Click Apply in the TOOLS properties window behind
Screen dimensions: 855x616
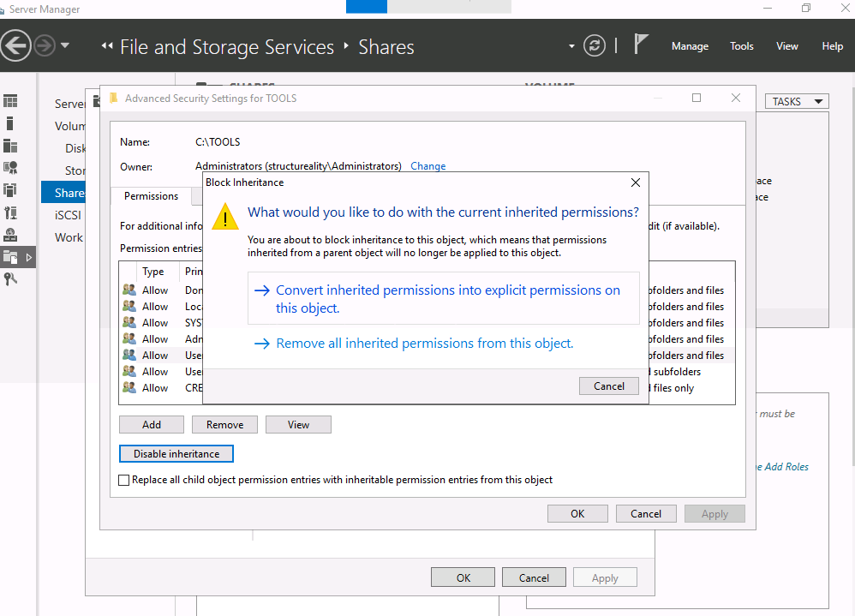[x=605, y=577]
